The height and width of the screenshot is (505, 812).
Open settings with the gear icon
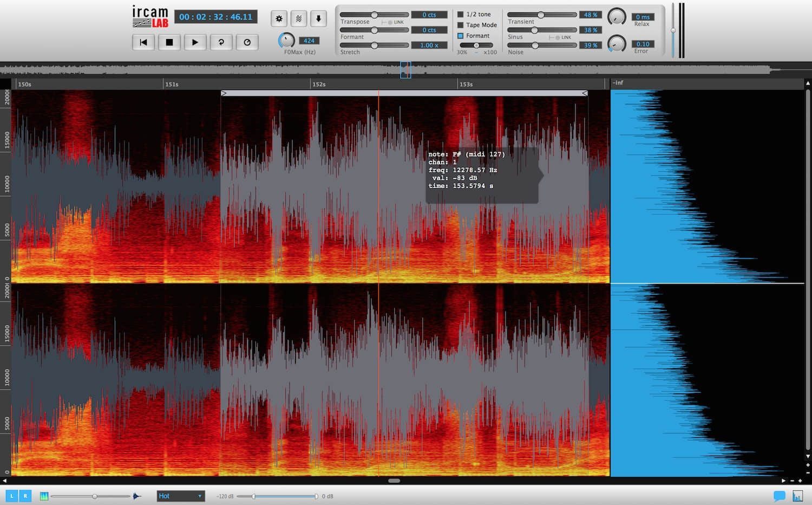[x=279, y=18]
